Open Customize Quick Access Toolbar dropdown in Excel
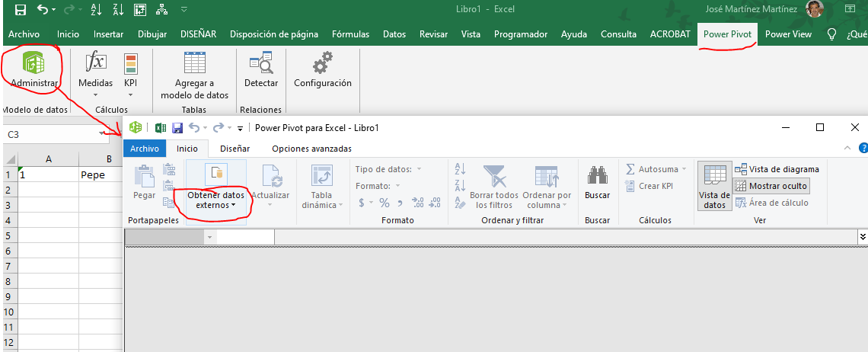The width and height of the screenshot is (868, 352). pos(184,9)
